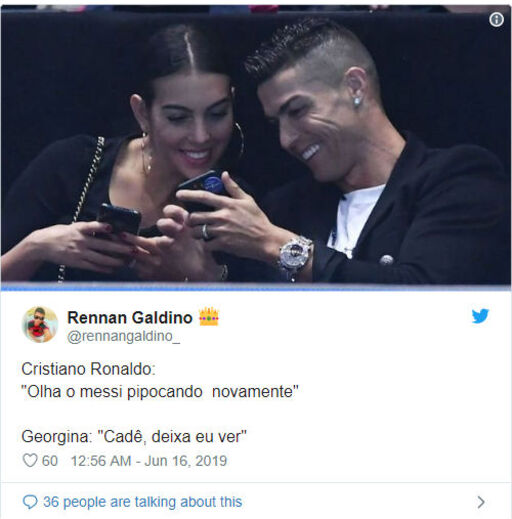Expand the conversation with the right chevron

pos(481,502)
